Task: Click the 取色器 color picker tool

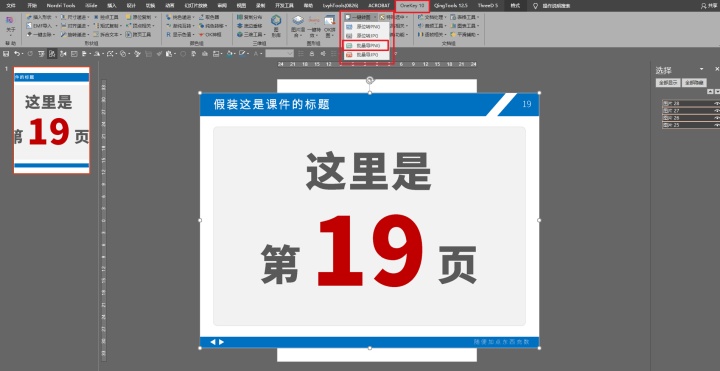Action: click(209, 17)
